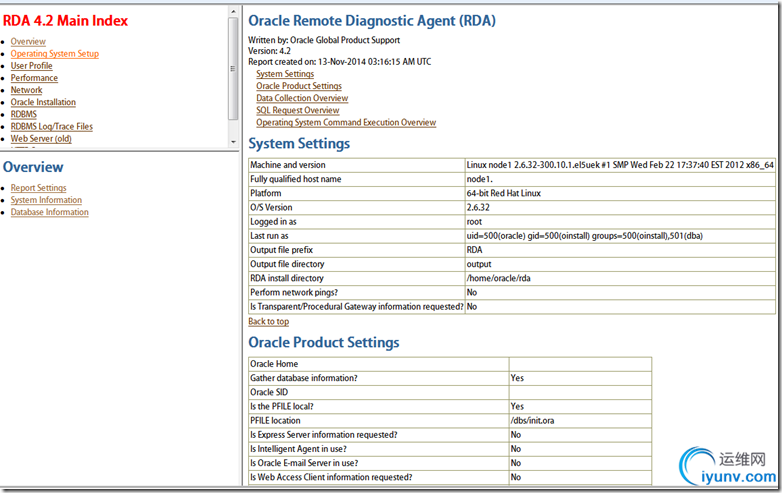
Task: Open the Web Server (old) link
Action: coord(41,139)
